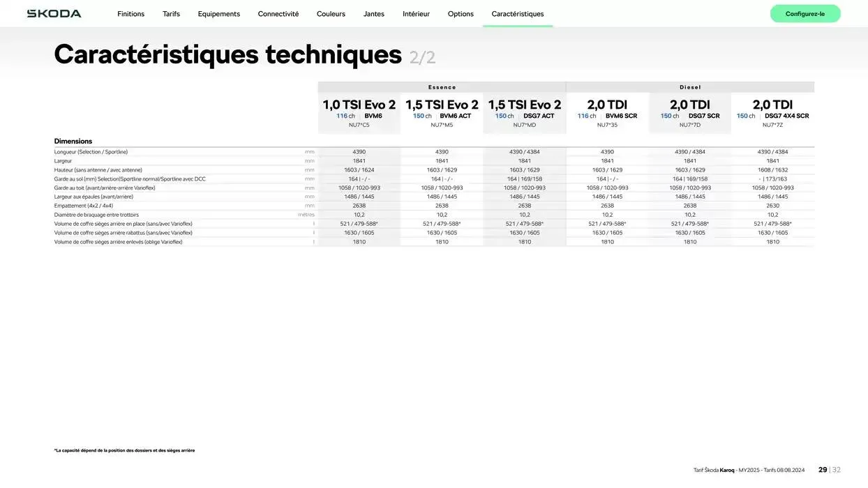Navigate to Couleurs

(x=331, y=13)
